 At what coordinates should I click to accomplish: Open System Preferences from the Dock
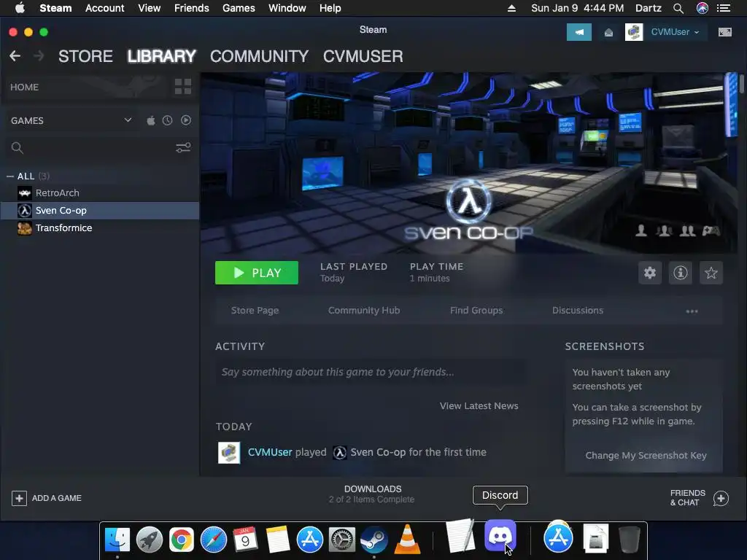tap(342, 540)
